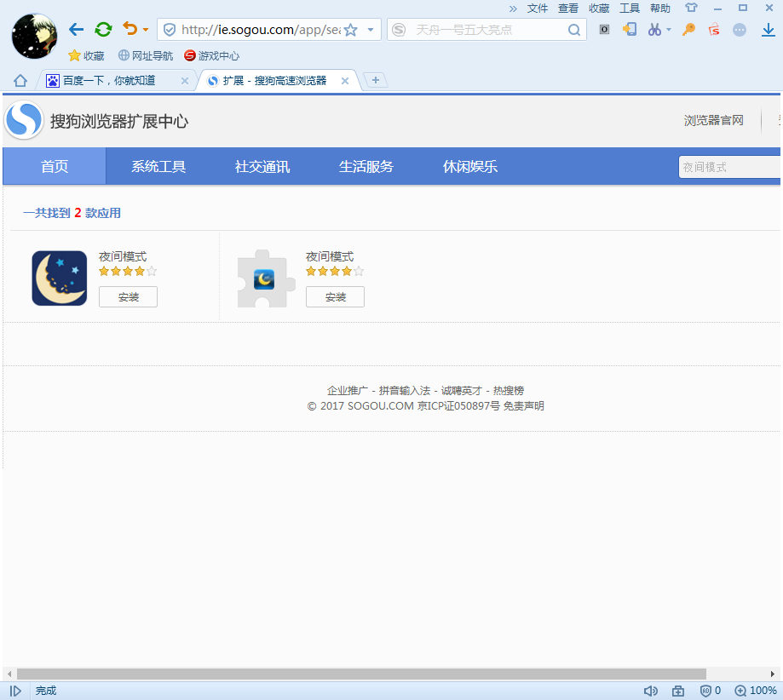This screenshot has width=783, height=700.
Task: Click the scrollbar right arrow
Action: point(773,674)
